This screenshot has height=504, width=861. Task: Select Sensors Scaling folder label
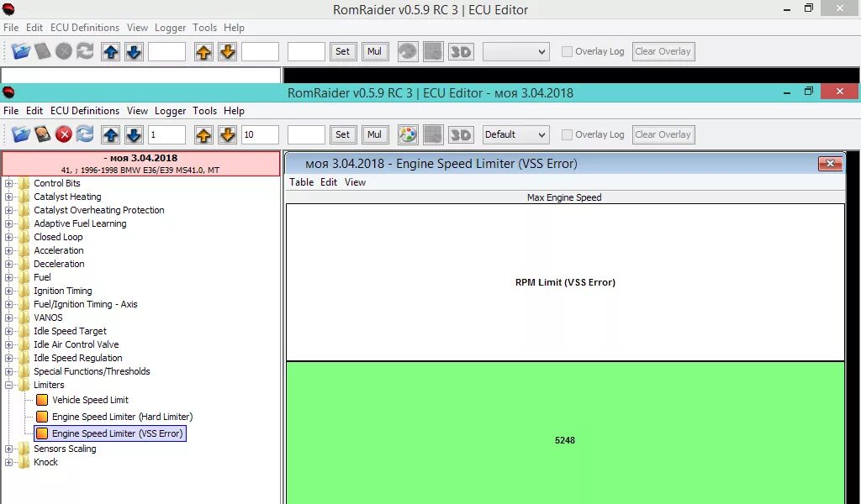pos(65,449)
